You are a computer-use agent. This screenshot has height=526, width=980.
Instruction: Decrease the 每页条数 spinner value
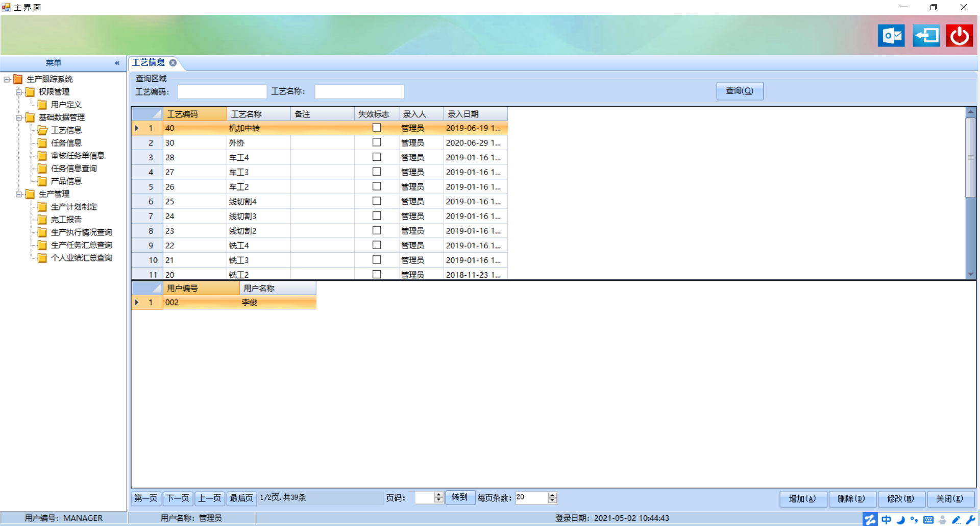[552, 500]
